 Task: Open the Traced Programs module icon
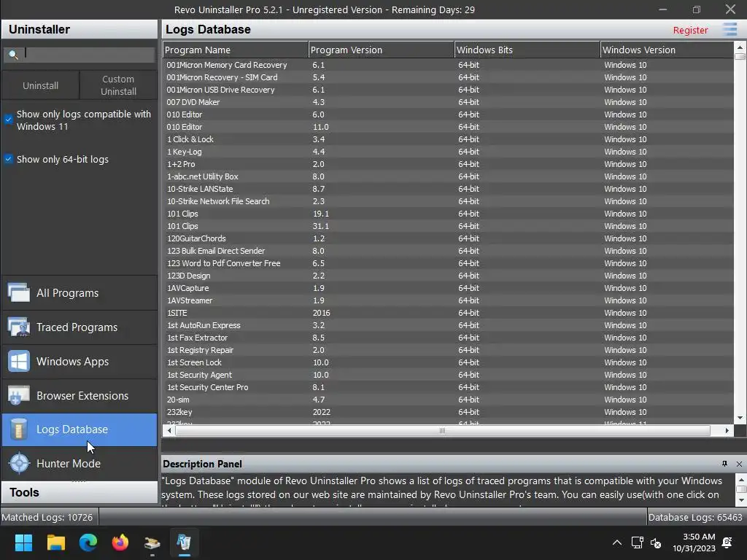coord(19,327)
